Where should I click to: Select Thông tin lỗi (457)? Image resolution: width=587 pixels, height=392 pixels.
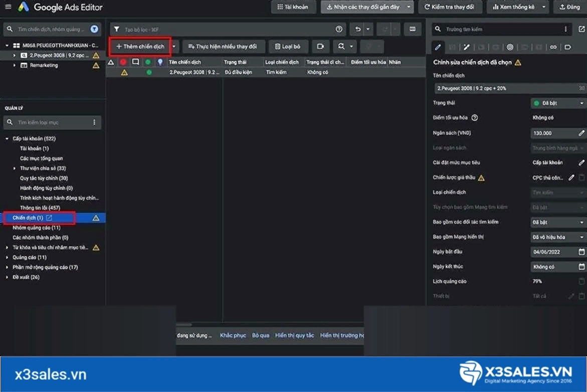tap(40, 208)
